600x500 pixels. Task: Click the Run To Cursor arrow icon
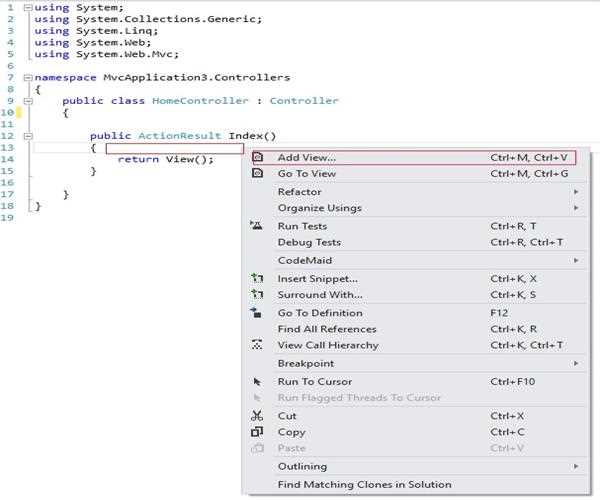[257, 381]
